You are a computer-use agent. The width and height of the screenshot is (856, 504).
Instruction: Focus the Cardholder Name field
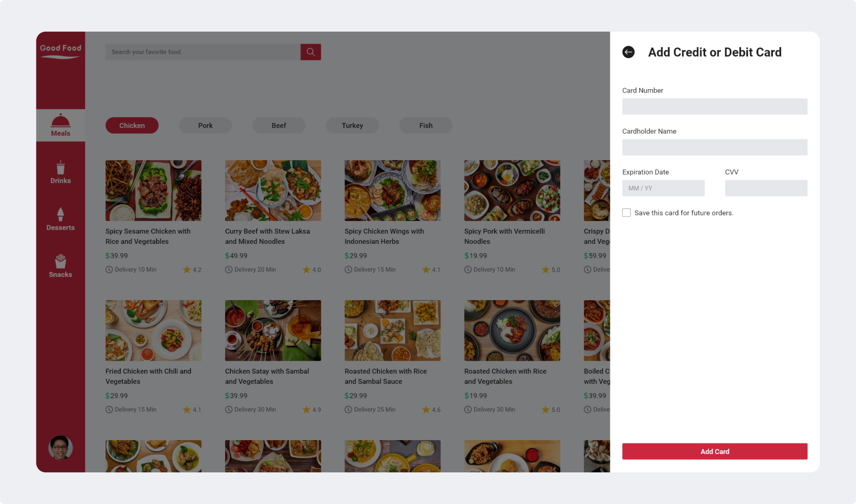coord(714,147)
